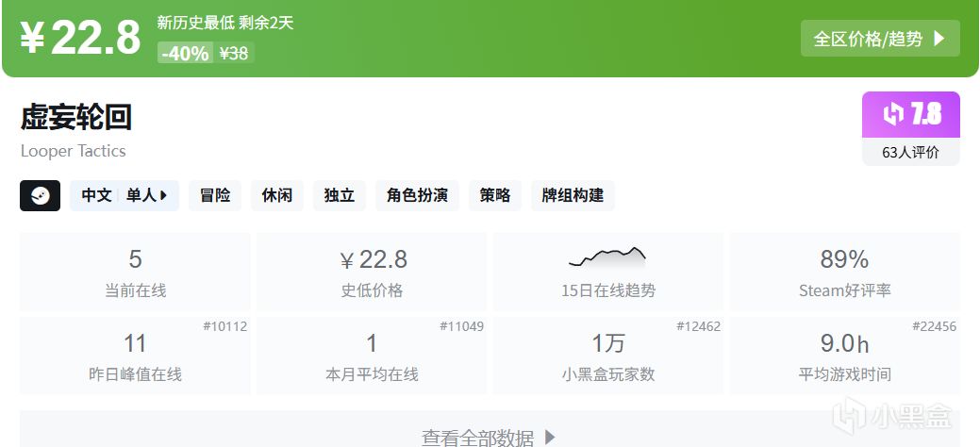Click the 平均游戏时间 9.0h cell
Screen dimensions: 980x447
coord(844,356)
